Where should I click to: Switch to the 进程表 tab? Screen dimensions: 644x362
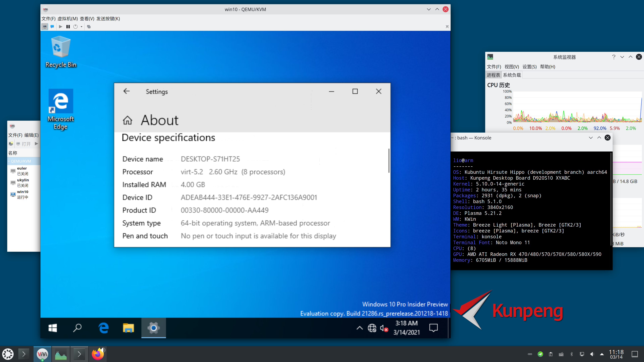coord(493,75)
